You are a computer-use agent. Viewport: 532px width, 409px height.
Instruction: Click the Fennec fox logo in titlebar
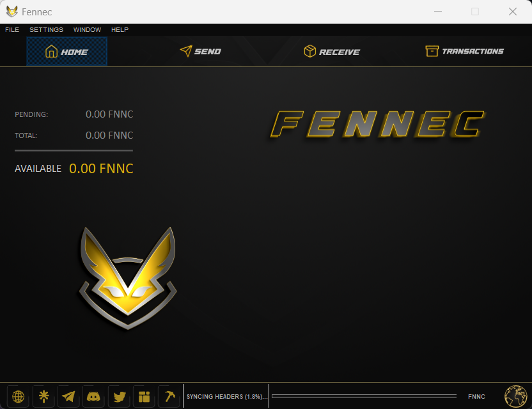pyautogui.click(x=11, y=11)
